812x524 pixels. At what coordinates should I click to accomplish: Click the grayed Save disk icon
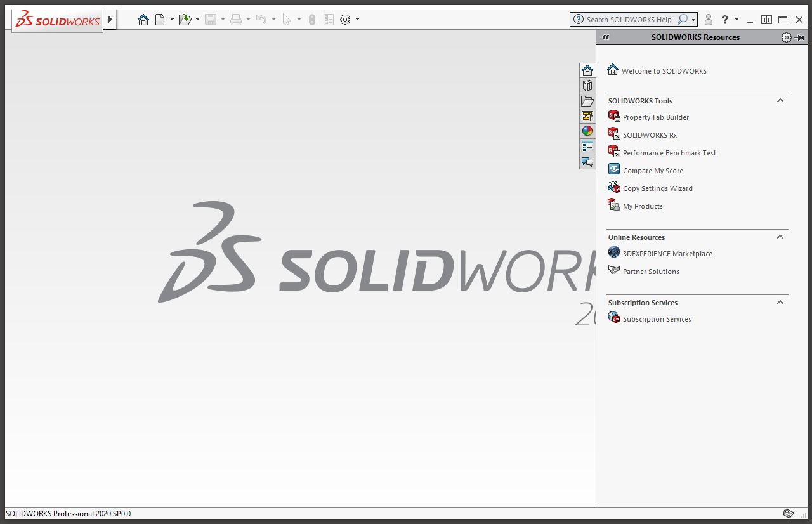pyautogui.click(x=211, y=20)
